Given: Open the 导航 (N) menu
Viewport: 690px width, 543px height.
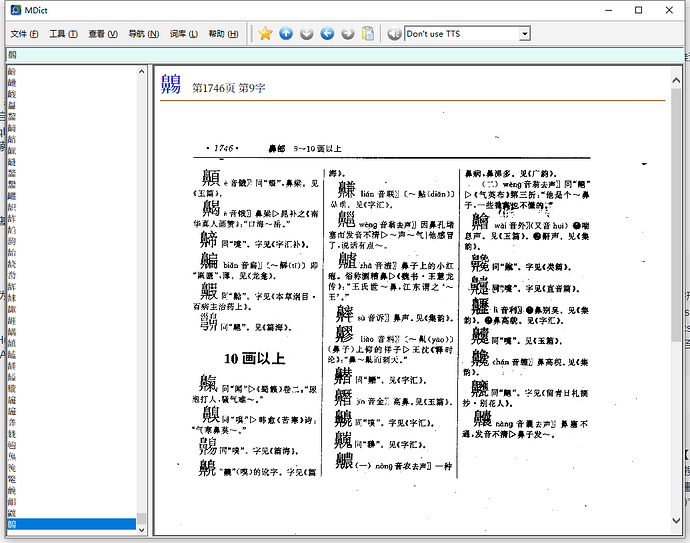Looking at the screenshot, I should click(143, 34).
